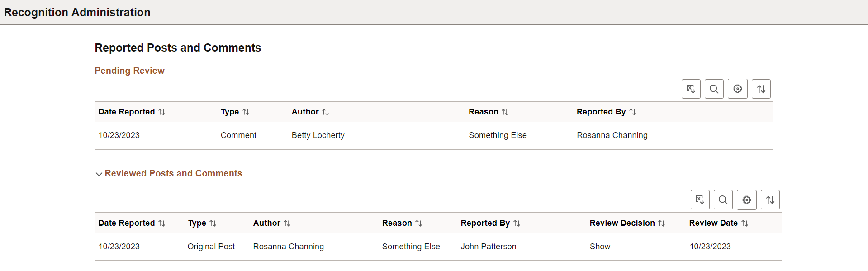Sort Pending Review by Author column
This screenshot has height=271, width=868.
click(x=310, y=112)
